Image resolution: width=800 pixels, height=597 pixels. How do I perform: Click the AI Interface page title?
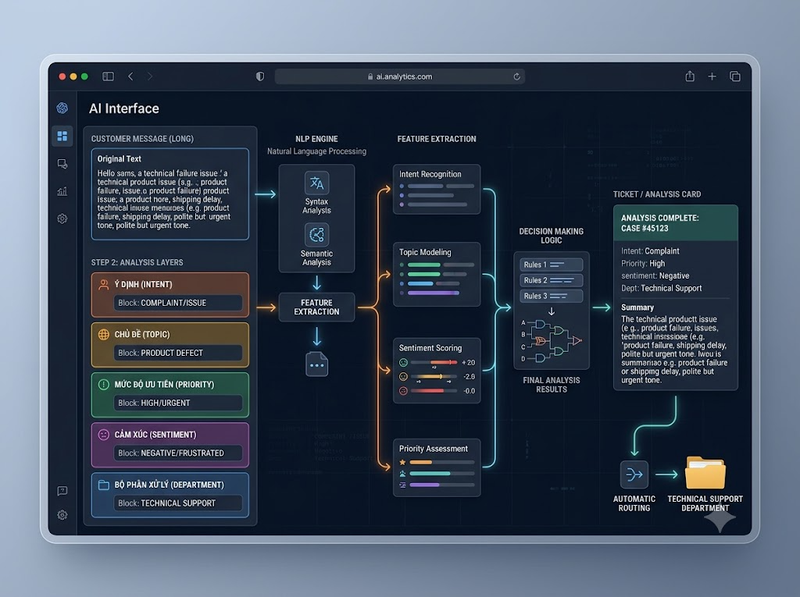(x=124, y=108)
